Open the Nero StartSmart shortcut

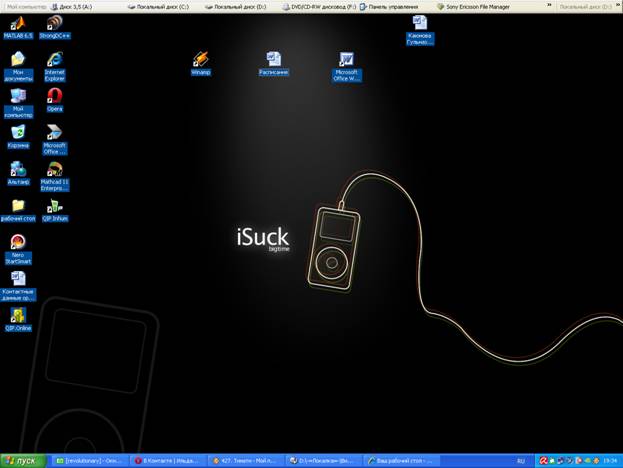pos(18,249)
